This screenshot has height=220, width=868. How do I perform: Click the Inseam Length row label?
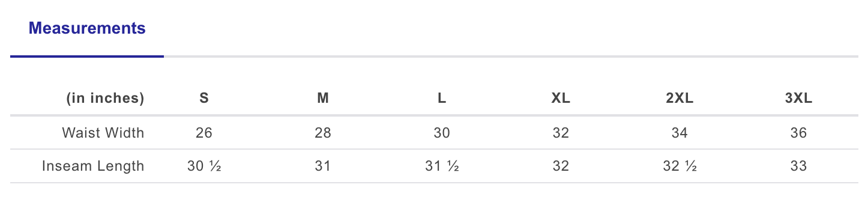tap(93, 166)
